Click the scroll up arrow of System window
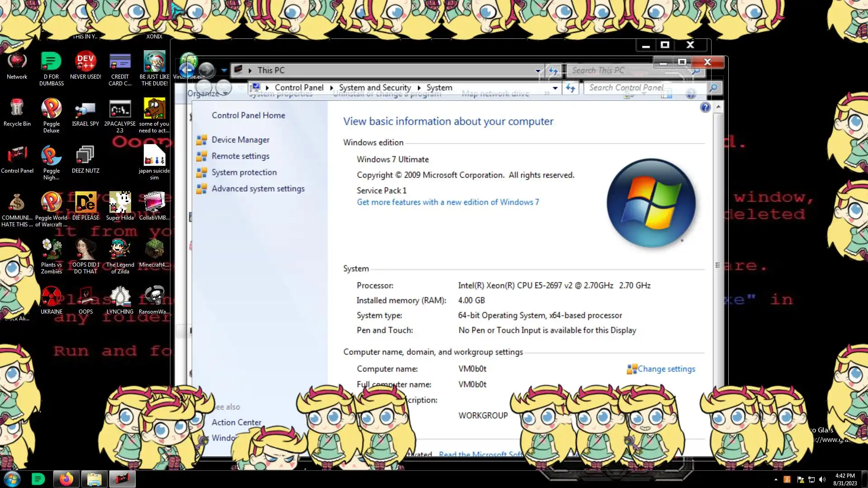The image size is (868, 488). pos(718,108)
